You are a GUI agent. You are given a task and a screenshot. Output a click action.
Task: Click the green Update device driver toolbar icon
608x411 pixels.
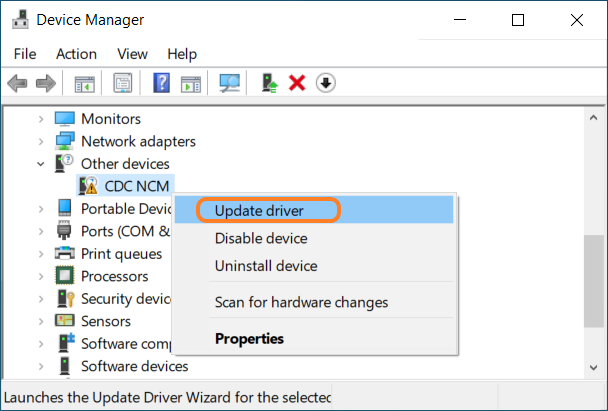click(x=269, y=83)
